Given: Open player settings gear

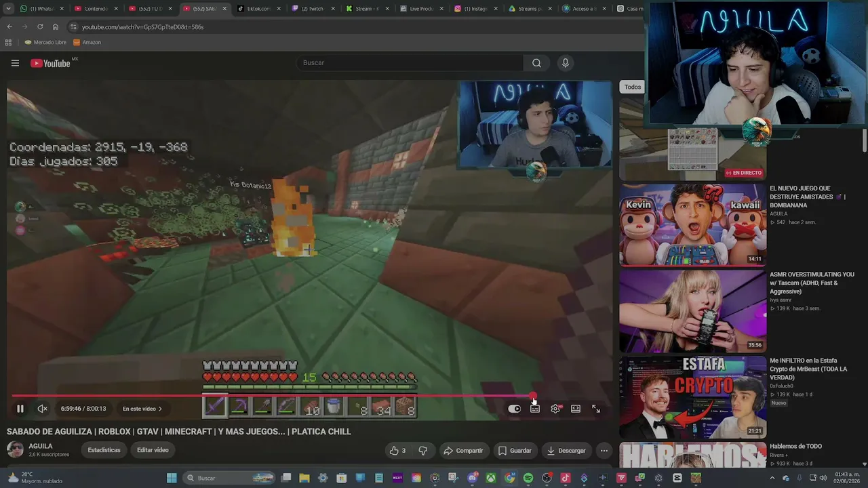Looking at the screenshot, I should [x=555, y=409].
